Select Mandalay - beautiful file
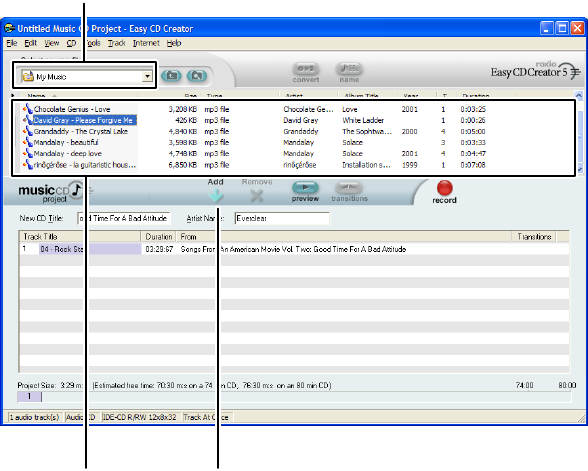The width and height of the screenshot is (588, 471). (66, 142)
